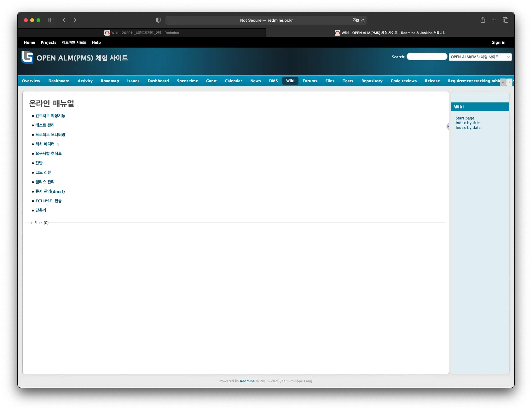Screen dimensions: 532x411
Task: Click the paragraph anchor beside 리치 에디터
Action: click(x=58, y=144)
